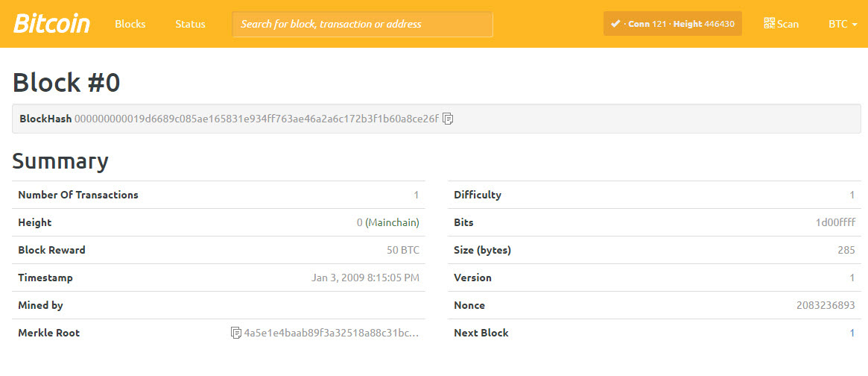Open Next Block number 1
The image size is (868, 376).
click(852, 333)
